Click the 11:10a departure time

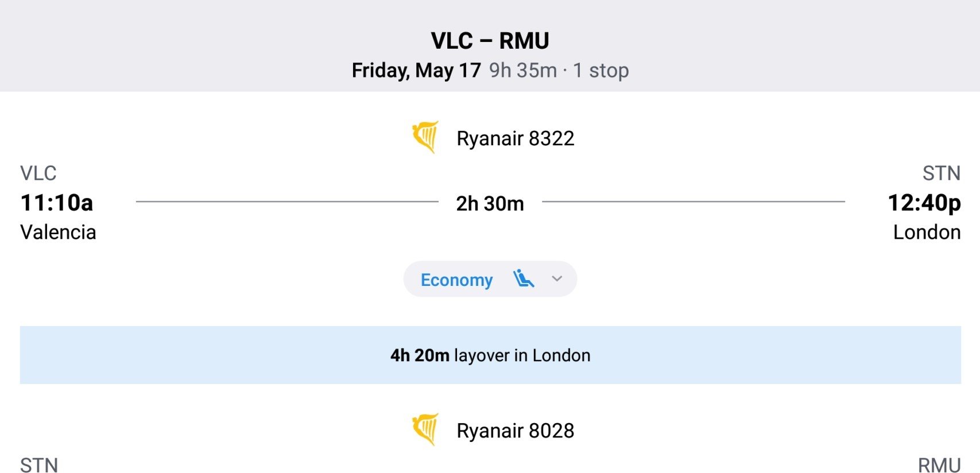coord(57,203)
